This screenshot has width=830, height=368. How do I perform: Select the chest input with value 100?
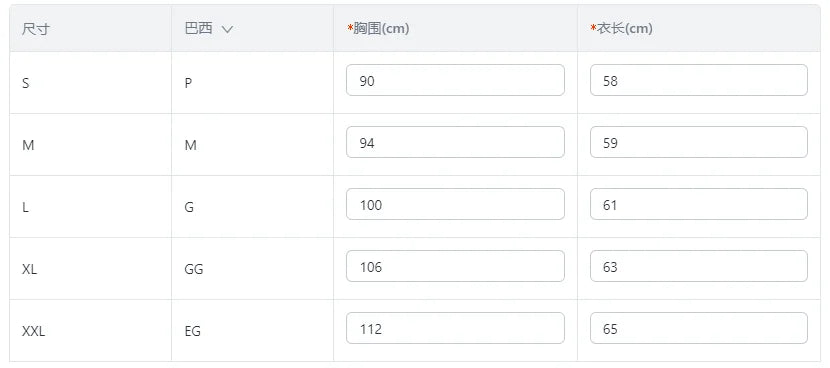coord(455,204)
